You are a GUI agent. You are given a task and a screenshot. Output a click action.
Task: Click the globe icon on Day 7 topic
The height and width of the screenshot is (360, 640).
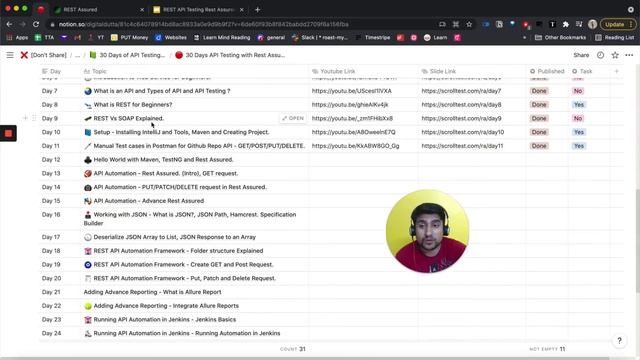click(x=88, y=91)
